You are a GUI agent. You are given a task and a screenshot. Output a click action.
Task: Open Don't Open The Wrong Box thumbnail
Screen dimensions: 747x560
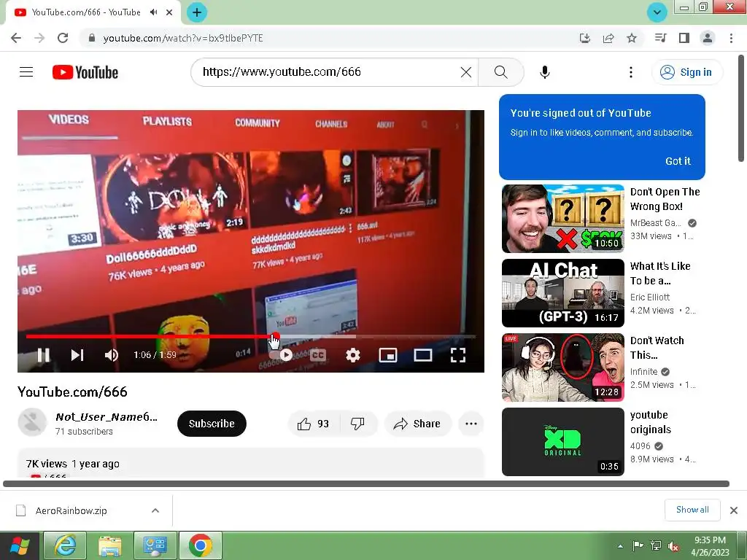pos(562,219)
